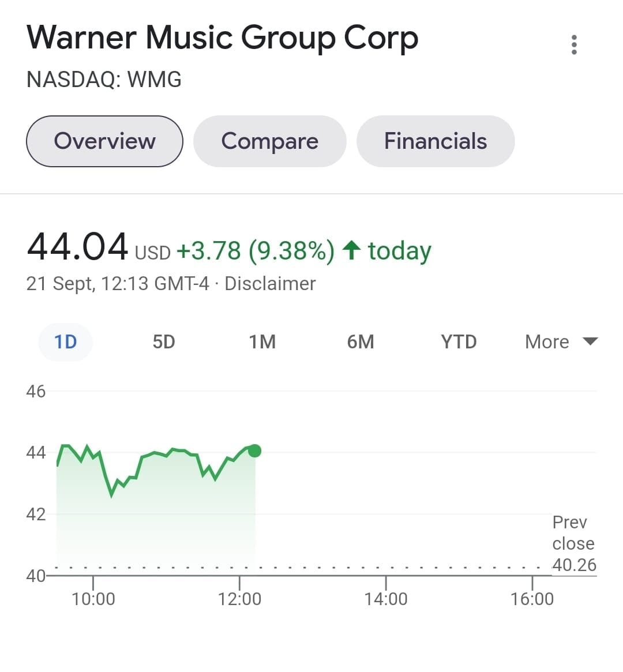Screen dimensions: 623x672
Task: Open the Financials tab
Action: coord(436,141)
